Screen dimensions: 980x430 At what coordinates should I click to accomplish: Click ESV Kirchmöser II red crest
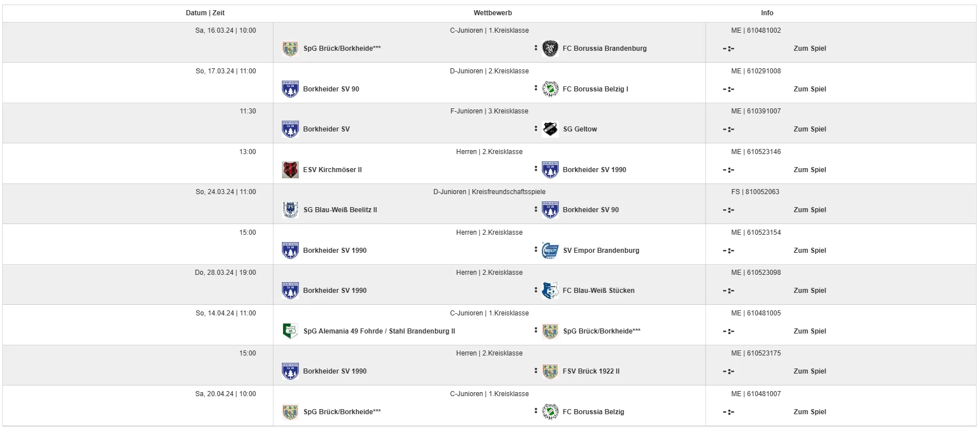pyautogui.click(x=290, y=170)
